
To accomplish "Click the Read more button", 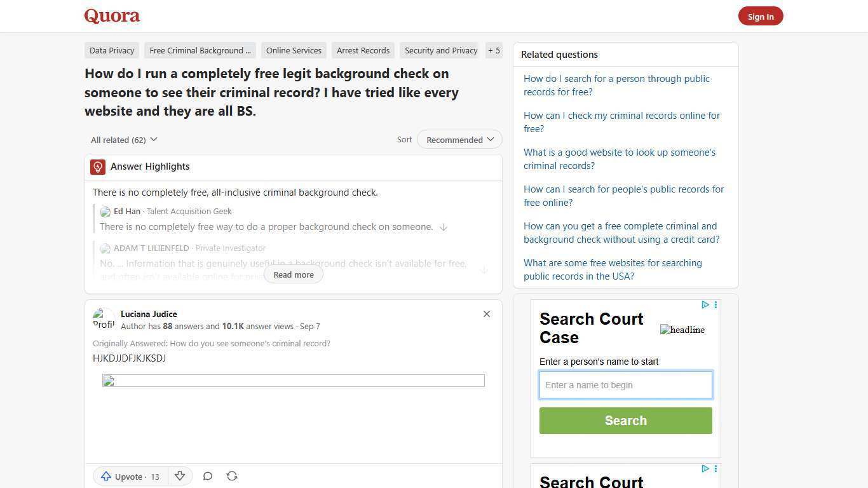I will click(x=293, y=274).
